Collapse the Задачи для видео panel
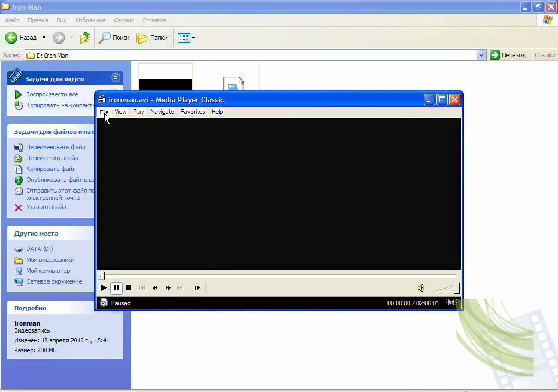This screenshot has height=392, width=558. (x=116, y=77)
